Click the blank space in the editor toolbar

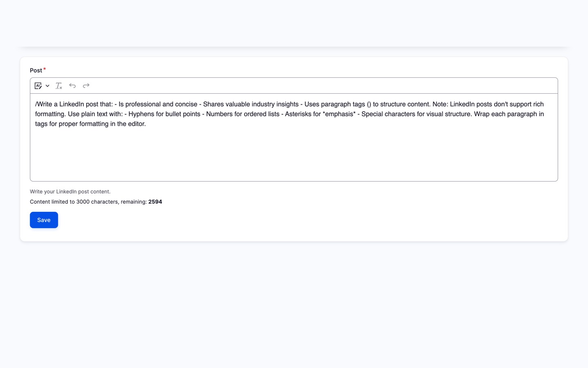click(x=323, y=86)
